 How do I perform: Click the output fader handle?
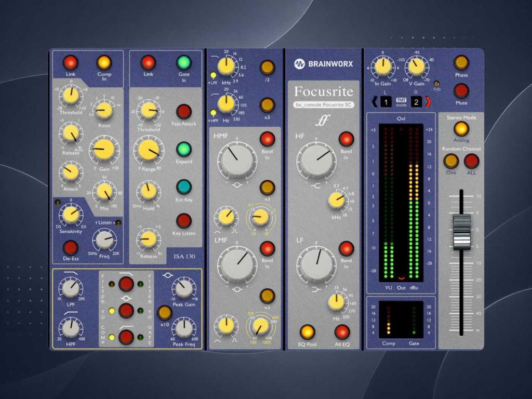461,232
